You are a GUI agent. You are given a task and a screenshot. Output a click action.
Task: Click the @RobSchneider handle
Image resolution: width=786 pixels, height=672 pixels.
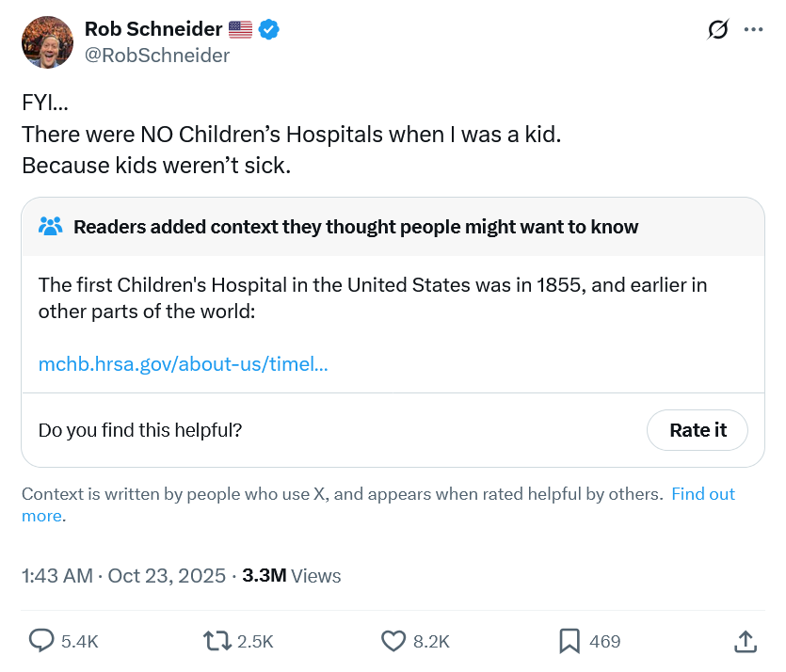pyautogui.click(x=157, y=56)
